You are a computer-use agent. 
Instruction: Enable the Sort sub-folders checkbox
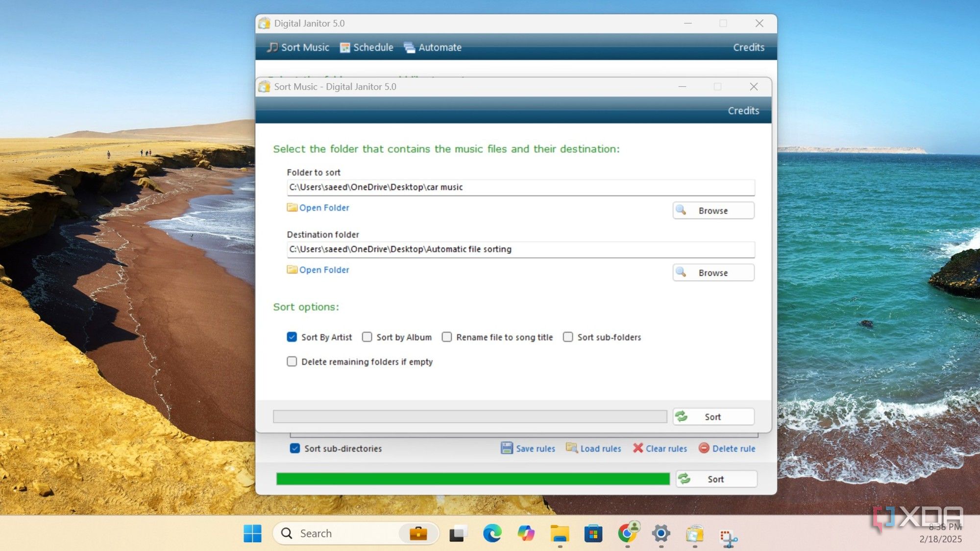pyautogui.click(x=568, y=337)
